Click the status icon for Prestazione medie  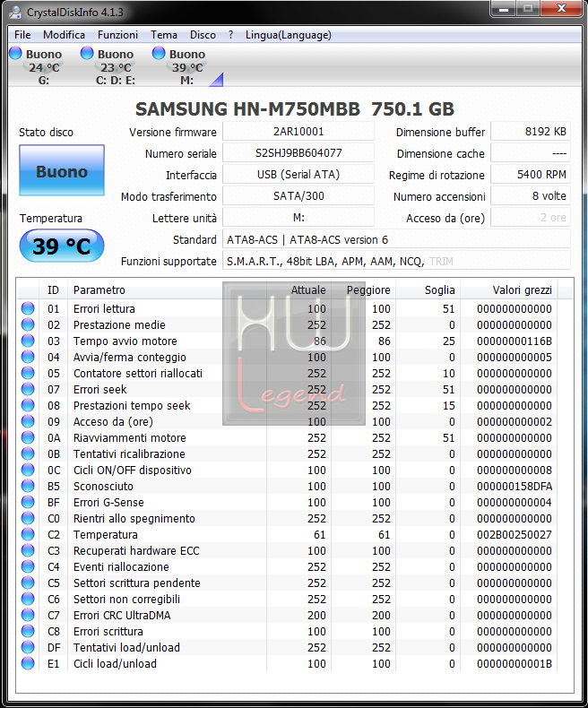coord(28,324)
